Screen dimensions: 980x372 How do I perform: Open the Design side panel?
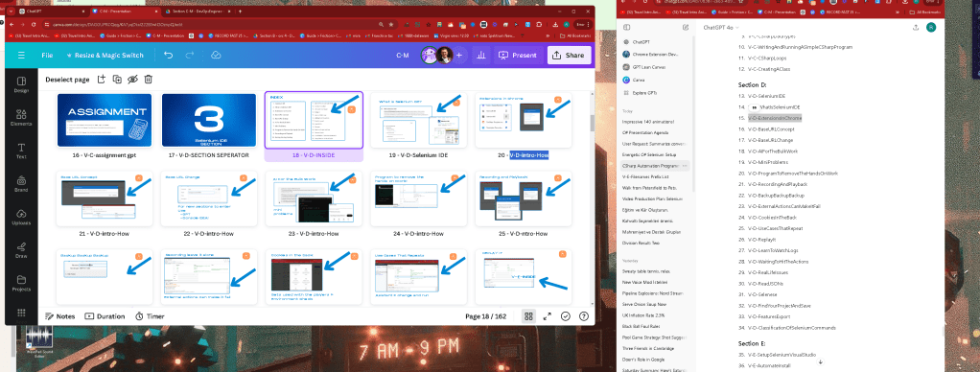[21, 85]
